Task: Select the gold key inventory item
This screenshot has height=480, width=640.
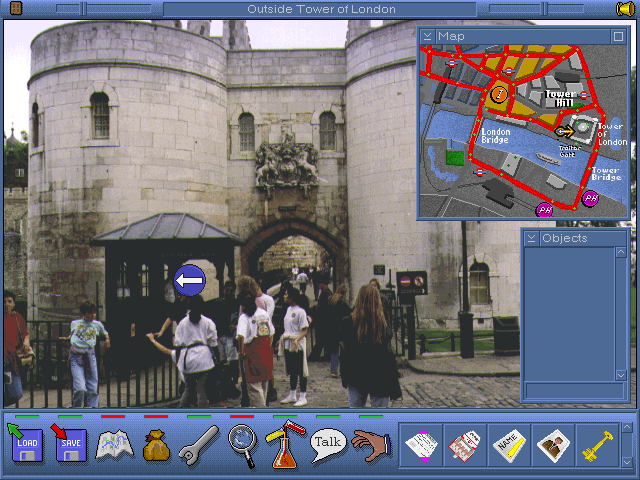Action: [x=597, y=446]
